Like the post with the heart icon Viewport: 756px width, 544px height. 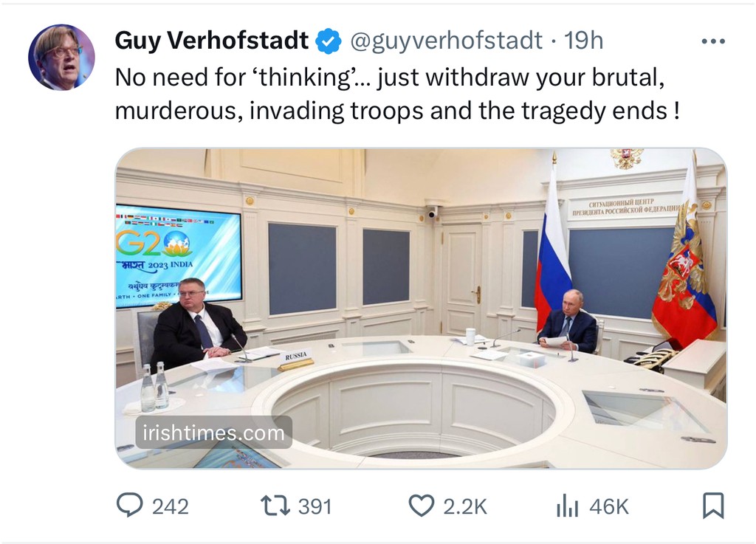[421, 506]
